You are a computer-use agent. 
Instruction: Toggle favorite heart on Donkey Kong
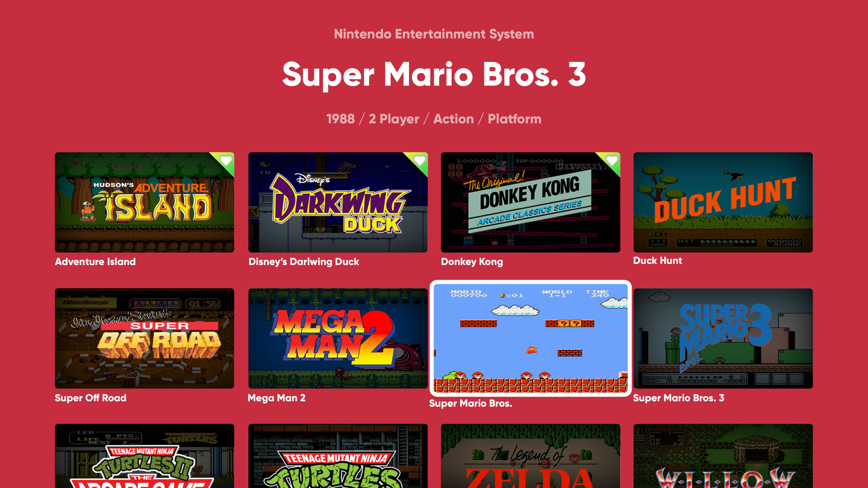612,160
